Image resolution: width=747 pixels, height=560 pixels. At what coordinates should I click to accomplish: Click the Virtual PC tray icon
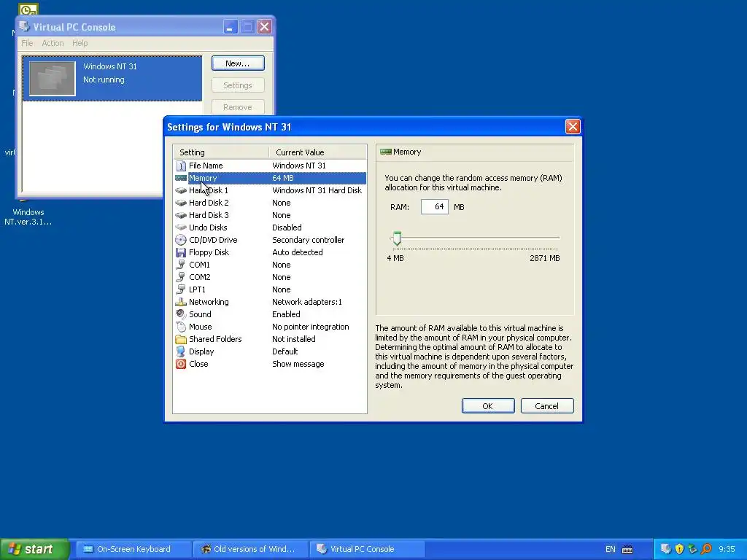click(665, 549)
